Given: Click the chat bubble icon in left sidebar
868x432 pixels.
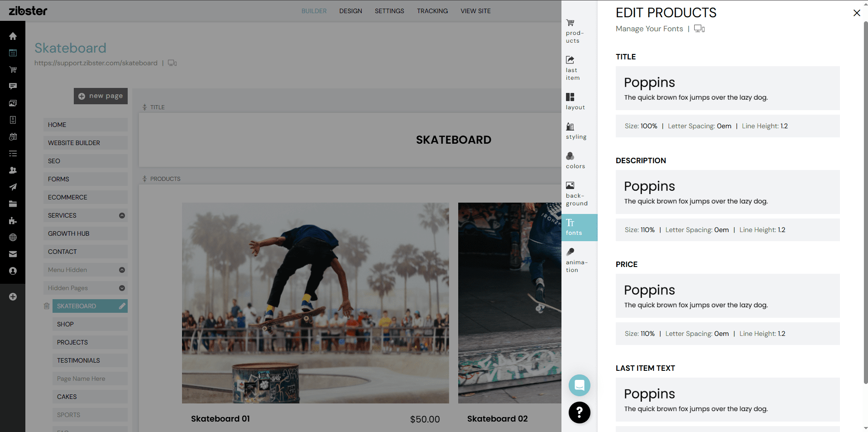Looking at the screenshot, I should coord(13,86).
